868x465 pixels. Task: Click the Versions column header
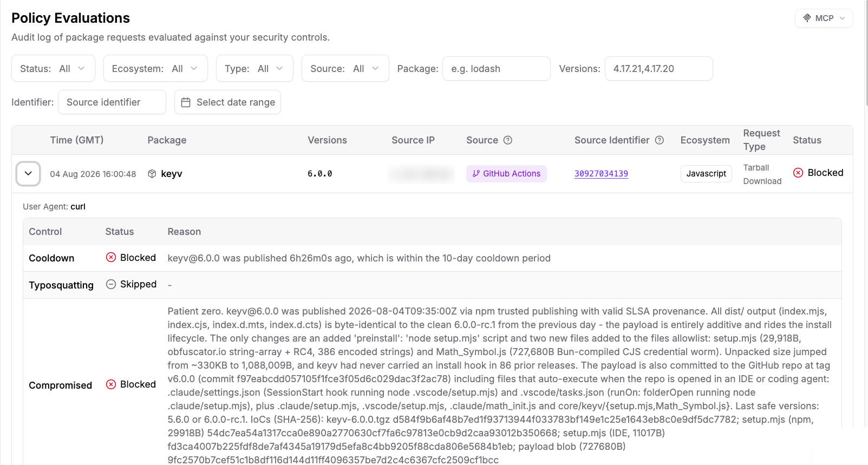pyautogui.click(x=327, y=140)
